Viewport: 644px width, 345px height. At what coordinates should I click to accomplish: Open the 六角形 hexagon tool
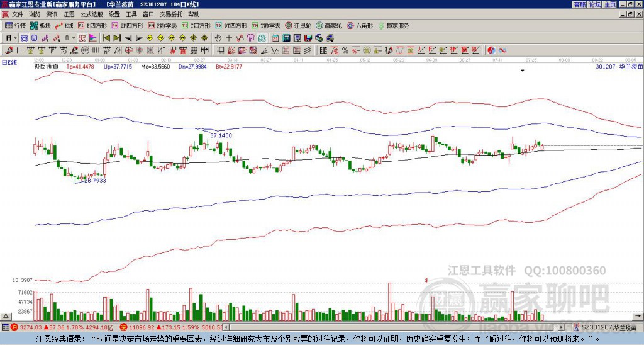360,26
